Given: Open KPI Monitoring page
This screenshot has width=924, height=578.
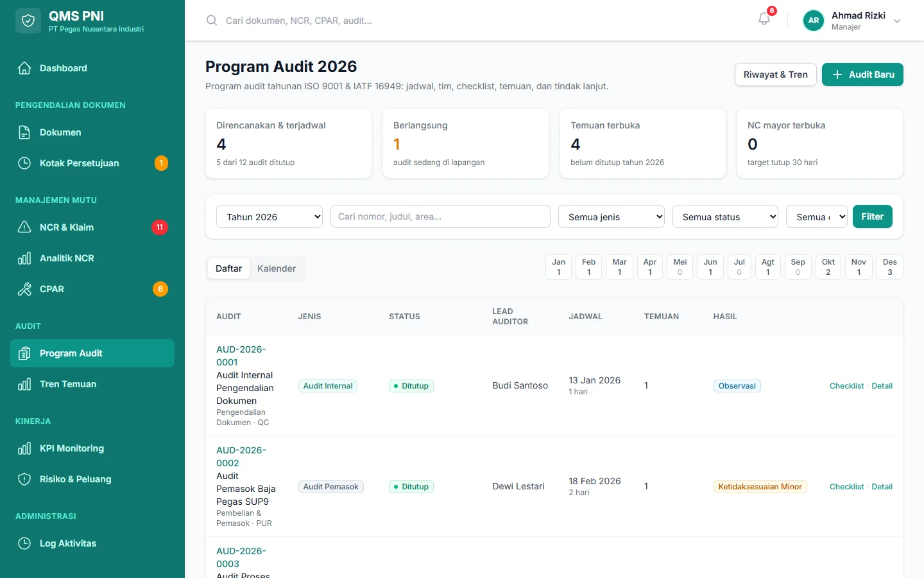Looking at the screenshot, I should point(92,448).
